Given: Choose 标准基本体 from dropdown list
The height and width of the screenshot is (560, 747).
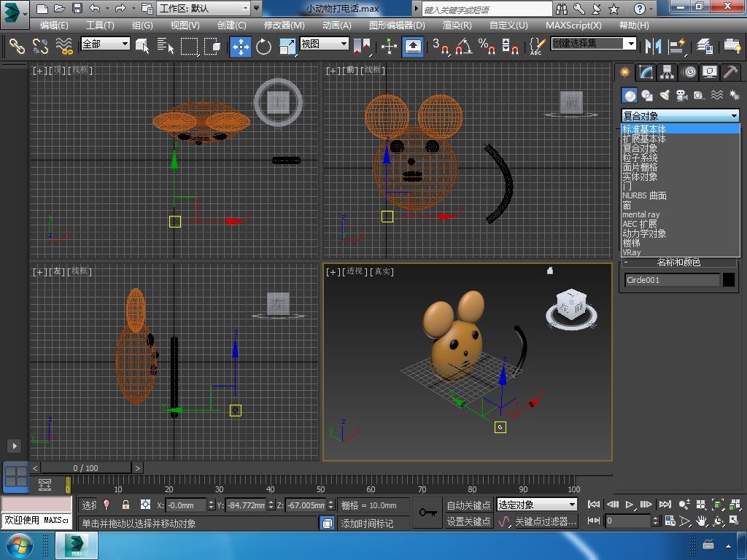Looking at the screenshot, I should click(x=681, y=129).
